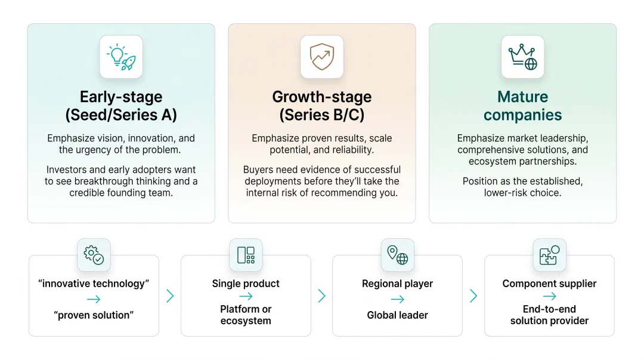The image size is (644, 360).
Task: Click the gear with checkmark icon
Action: pyautogui.click(x=94, y=255)
